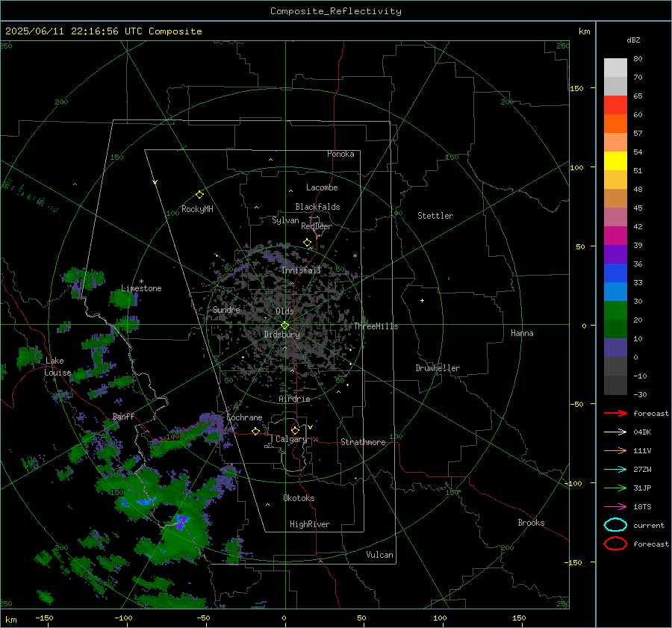Click the dBZ legend heading
The image size is (672, 628).
point(633,40)
